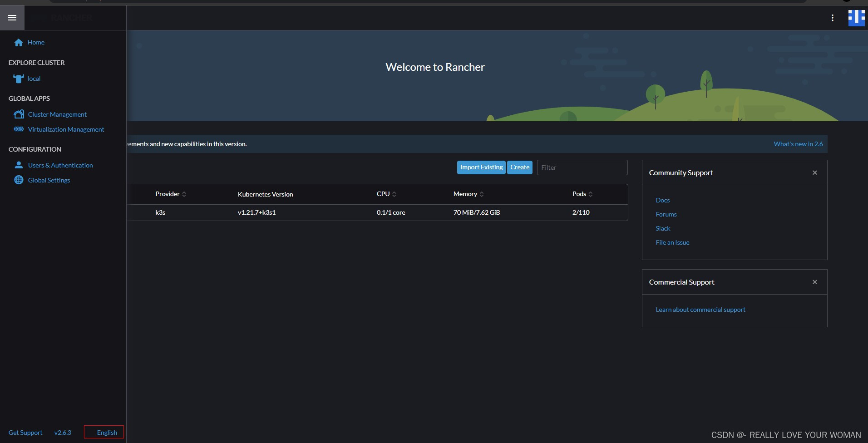
Task: Open the user avatar menu
Action: [x=856, y=18]
